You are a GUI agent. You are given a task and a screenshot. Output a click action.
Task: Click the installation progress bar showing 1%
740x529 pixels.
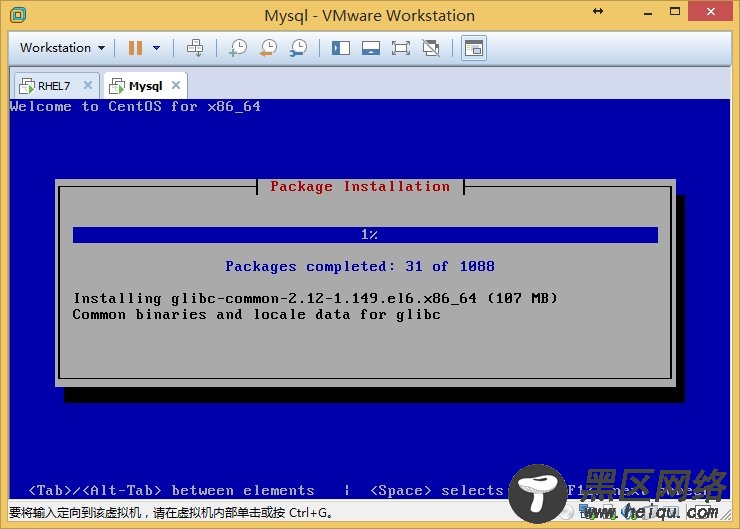tap(365, 235)
